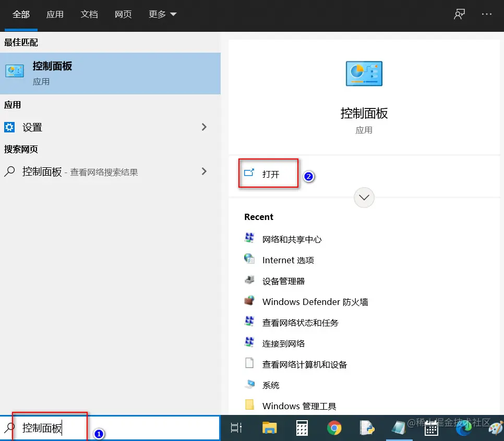Click the feedback person icon in header
504x441 pixels.
coord(459,14)
